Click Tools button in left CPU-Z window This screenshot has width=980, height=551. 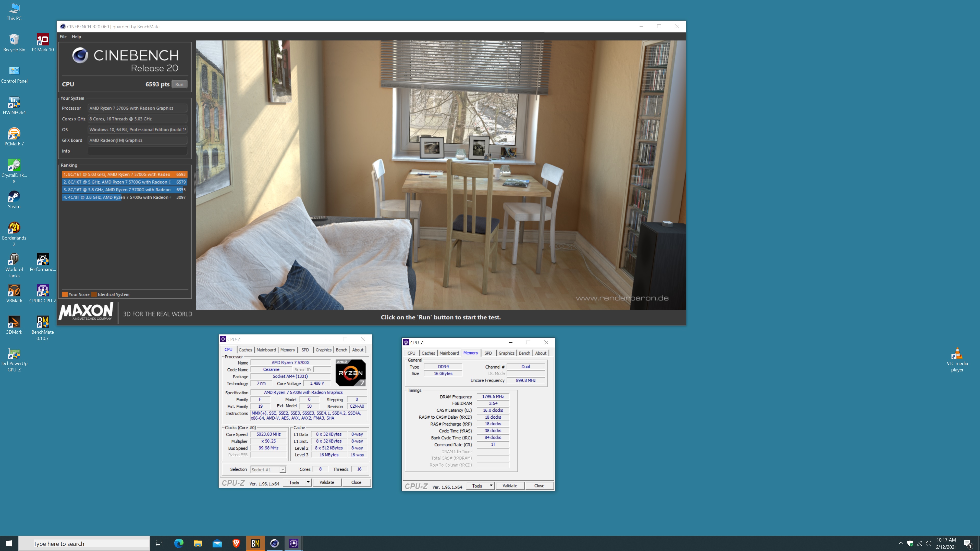coord(294,483)
